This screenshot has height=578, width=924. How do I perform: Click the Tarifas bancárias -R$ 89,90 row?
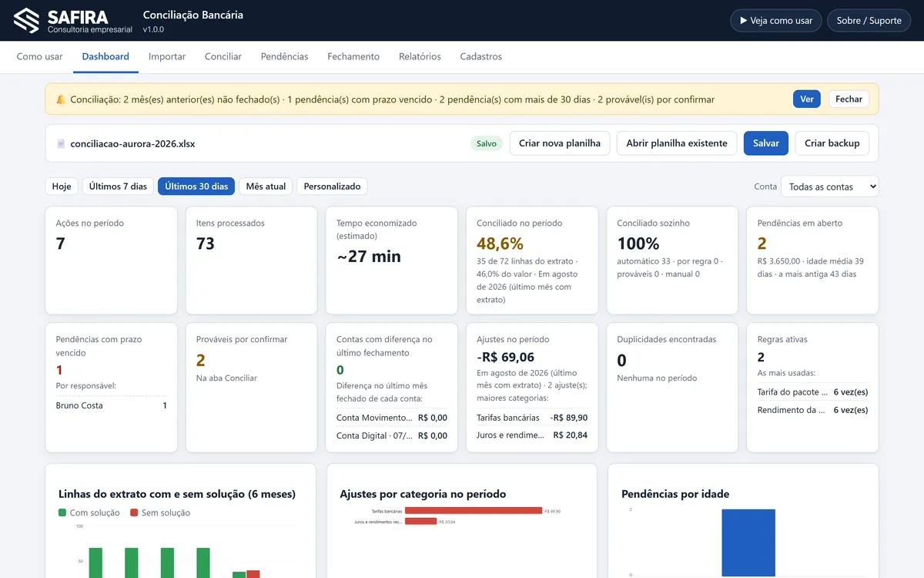click(532, 418)
